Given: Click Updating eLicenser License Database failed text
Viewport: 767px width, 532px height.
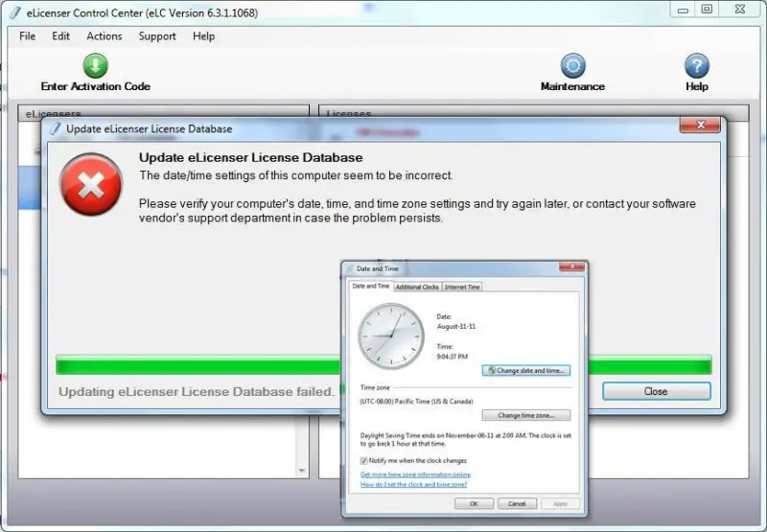Looking at the screenshot, I should 197,392.
